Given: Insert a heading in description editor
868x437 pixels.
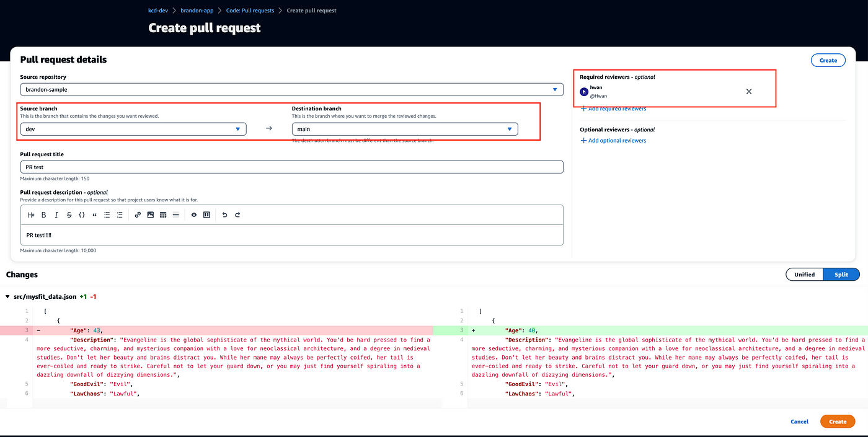Looking at the screenshot, I should coord(31,215).
